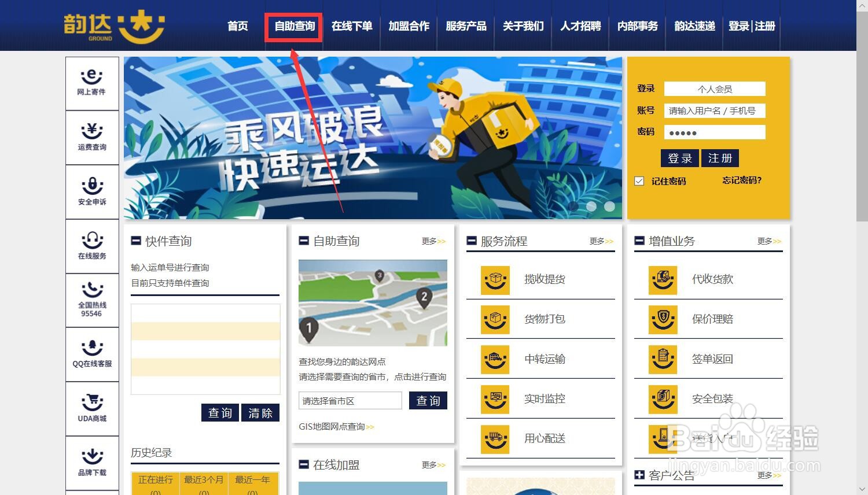This screenshot has width=868, height=495.
Task: Collapse the 在线加盟 panel minus icon
Action: 304,464
